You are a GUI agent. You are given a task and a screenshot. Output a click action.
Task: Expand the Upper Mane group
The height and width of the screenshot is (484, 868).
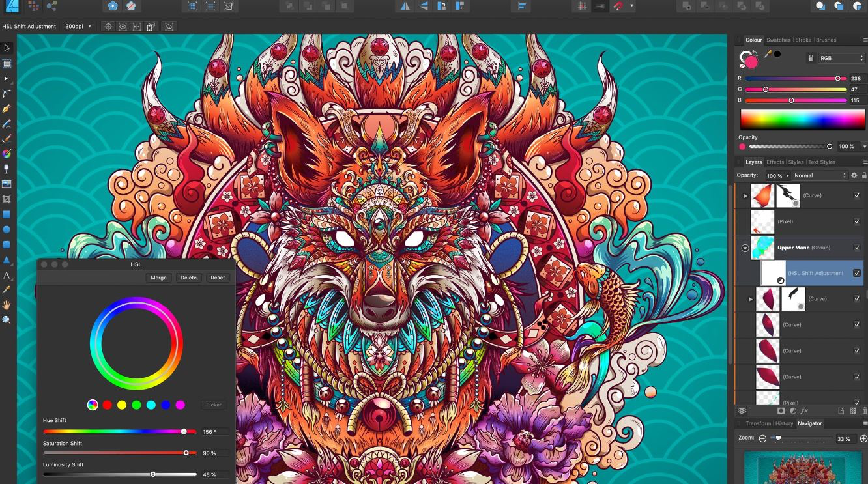coord(744,248)
